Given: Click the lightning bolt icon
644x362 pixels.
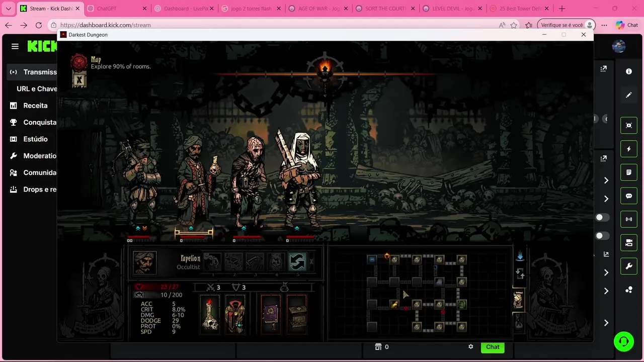Looking at the screenshot, I should click(x=629, y=149).
